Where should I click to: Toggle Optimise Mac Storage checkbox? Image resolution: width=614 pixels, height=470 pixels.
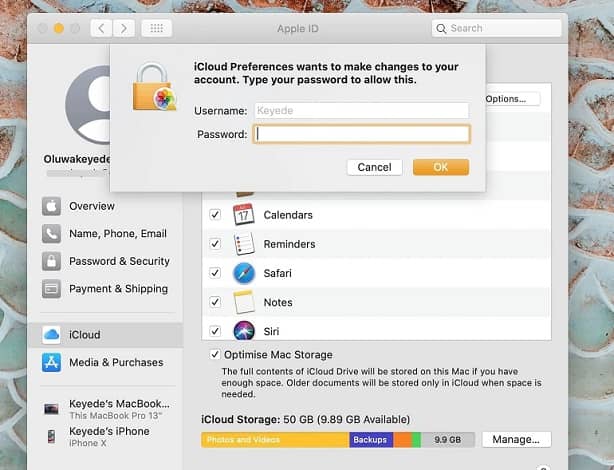point(215,354)
